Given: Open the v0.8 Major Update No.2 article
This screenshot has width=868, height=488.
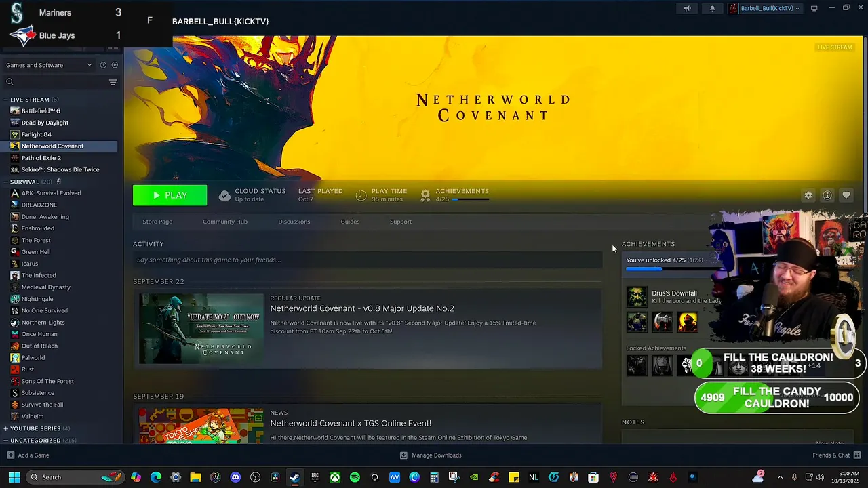Looking at the screenshot, I should pyautogui.click(x=362, y=308).
